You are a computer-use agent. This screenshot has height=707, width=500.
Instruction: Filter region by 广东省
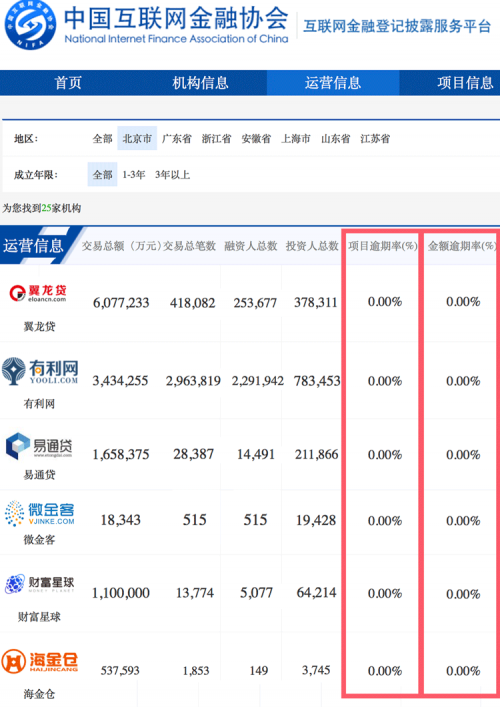click(x=177, y=138)
